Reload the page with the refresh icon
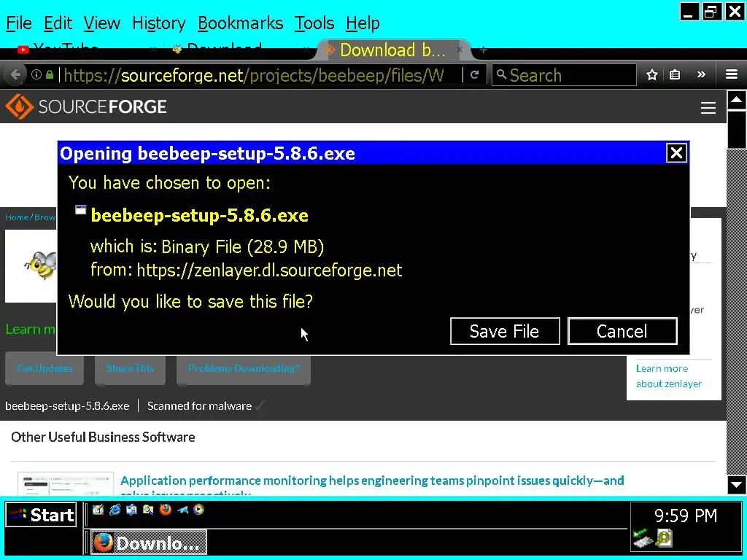 (x=474, y=75)
